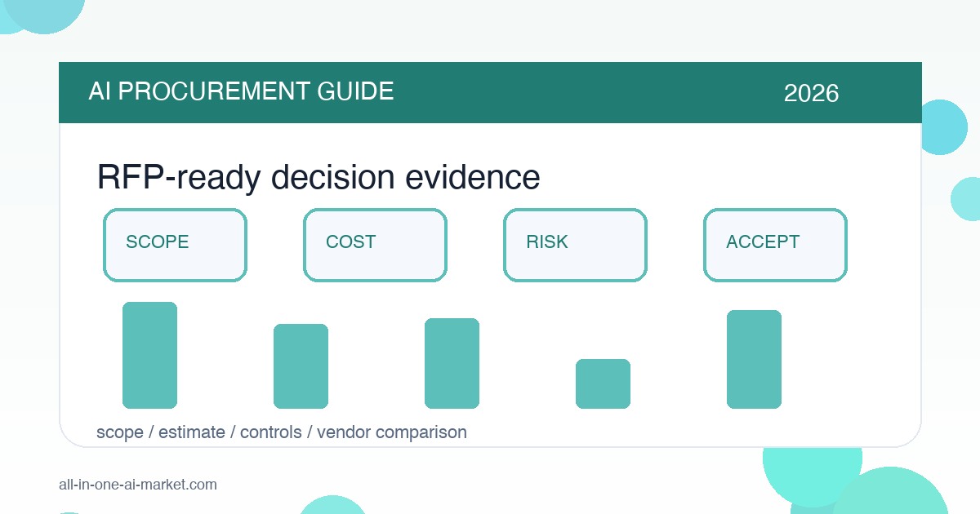
Task: Select the shortest teal bar
Action: pyautogui.click(x=603, y=383)
